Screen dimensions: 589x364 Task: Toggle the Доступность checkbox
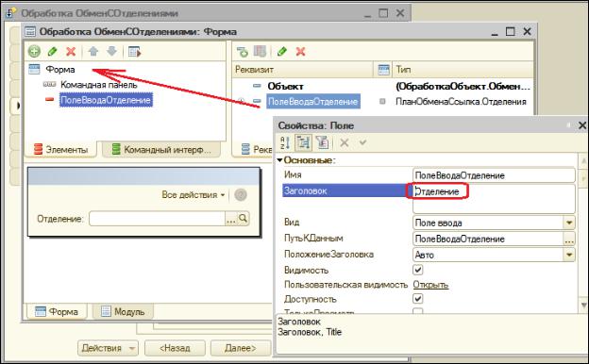(x=418, y=299)
